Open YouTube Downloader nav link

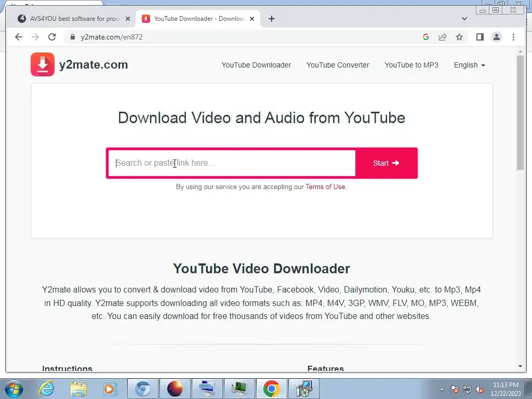pyautogui.click(x=256, y=65)
